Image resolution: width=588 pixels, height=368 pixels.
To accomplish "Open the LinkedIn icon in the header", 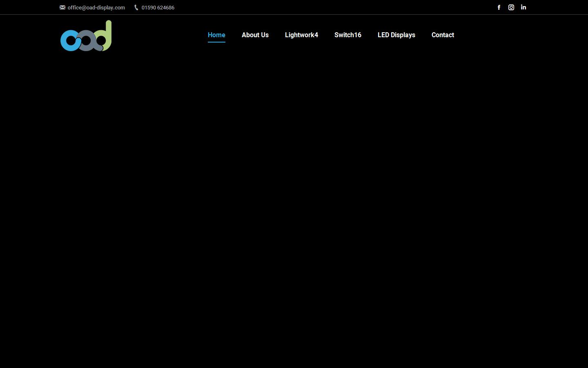I will [523, 7].
